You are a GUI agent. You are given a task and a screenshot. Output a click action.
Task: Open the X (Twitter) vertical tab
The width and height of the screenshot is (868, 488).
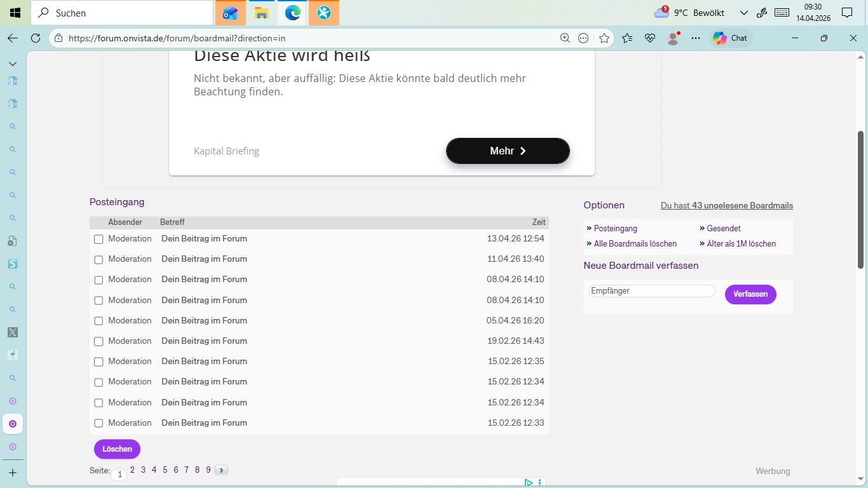(x=13, y=332)
